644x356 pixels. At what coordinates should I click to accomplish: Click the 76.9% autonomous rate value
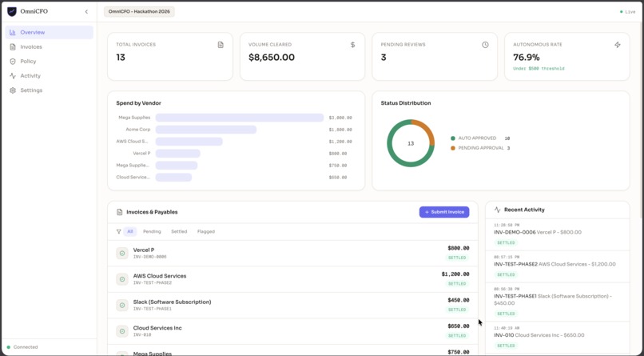(x=526, y=58)
